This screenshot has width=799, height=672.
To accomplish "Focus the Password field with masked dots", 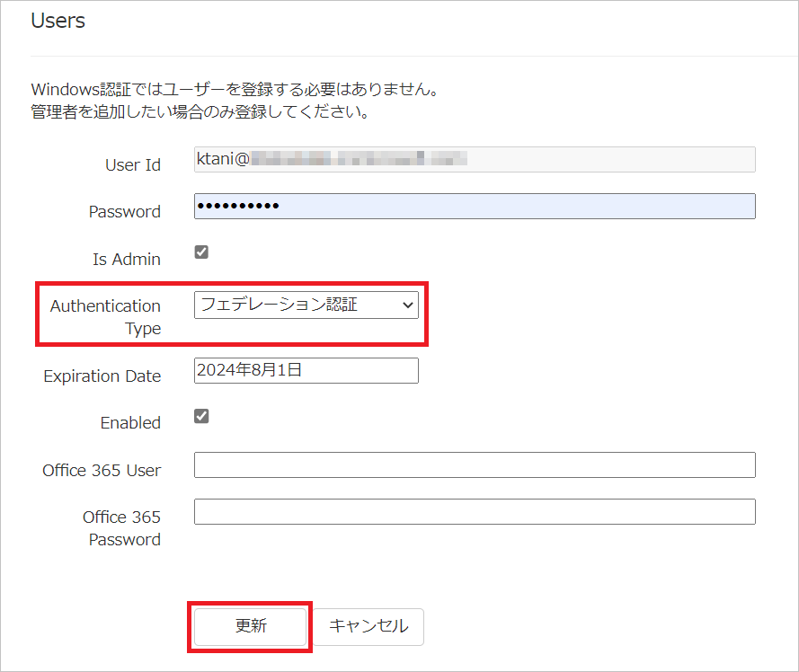I will [x=474, y=207].
